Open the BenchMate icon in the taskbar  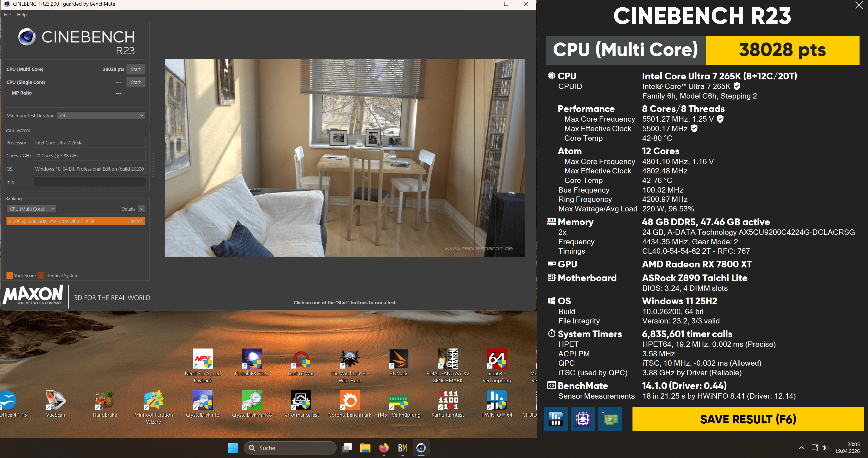(x=402, y=448)
